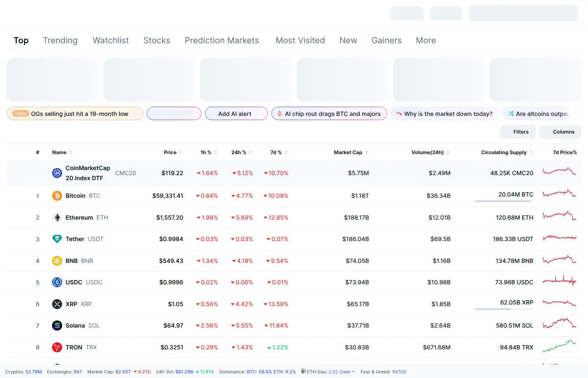Open the More tab menu

coord(426,40)
